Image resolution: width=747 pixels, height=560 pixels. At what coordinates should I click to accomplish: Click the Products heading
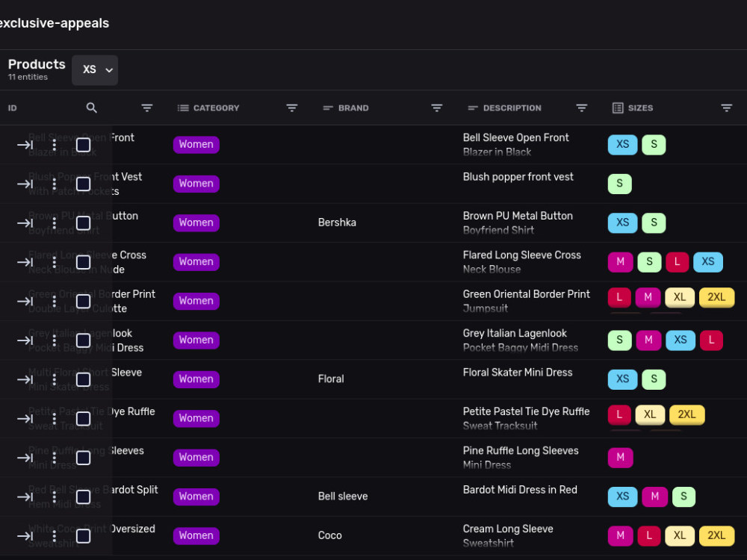tap(37, 64)
